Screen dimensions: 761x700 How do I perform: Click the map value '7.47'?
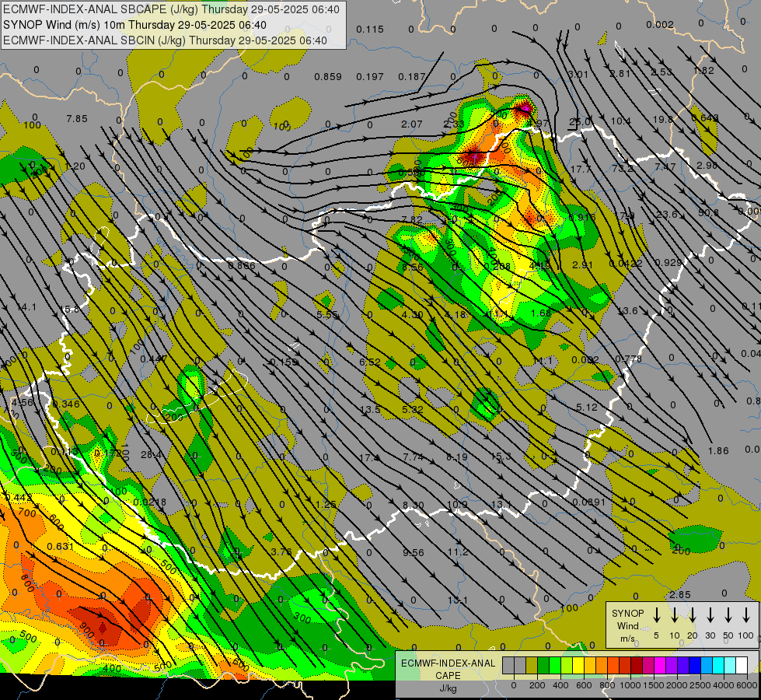point(665,166)
